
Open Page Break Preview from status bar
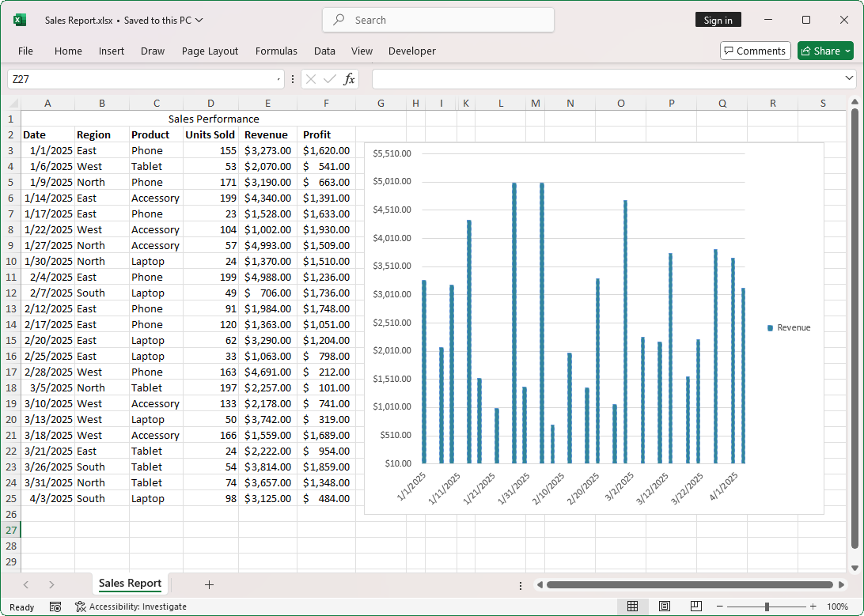(695, 607)
